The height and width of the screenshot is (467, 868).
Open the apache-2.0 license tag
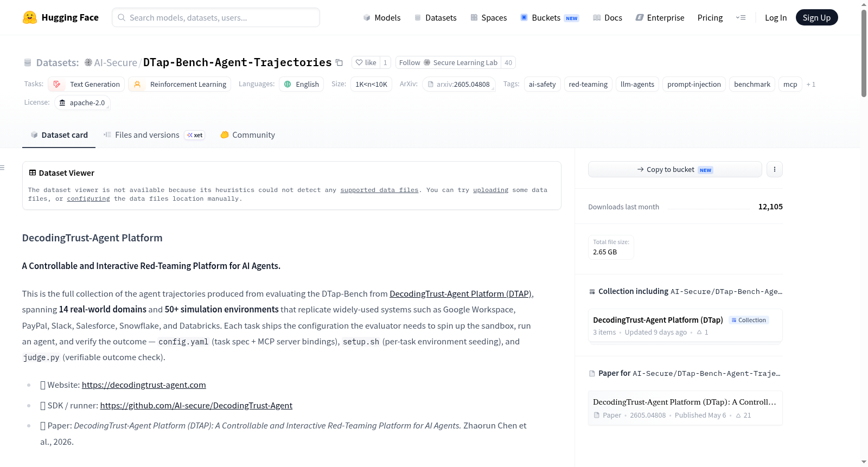[x=82, y=103]
